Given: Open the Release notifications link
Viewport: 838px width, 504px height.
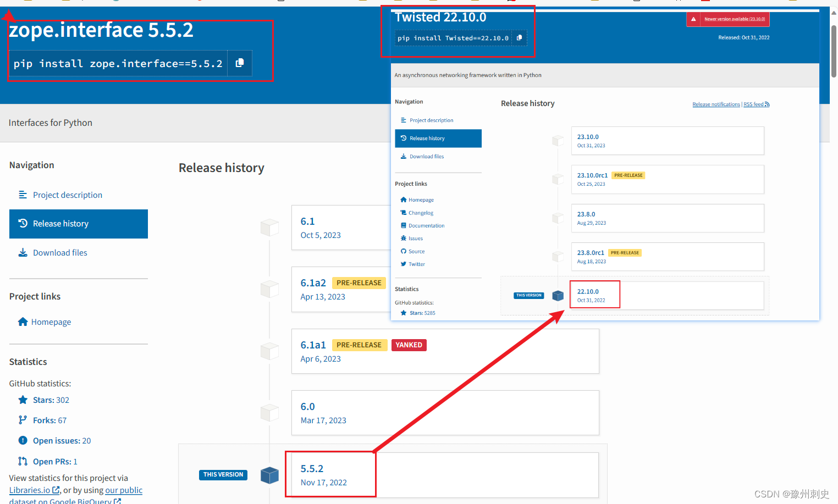Looking at the screenshot, I should pyautogui.click(x=716, y=104).
